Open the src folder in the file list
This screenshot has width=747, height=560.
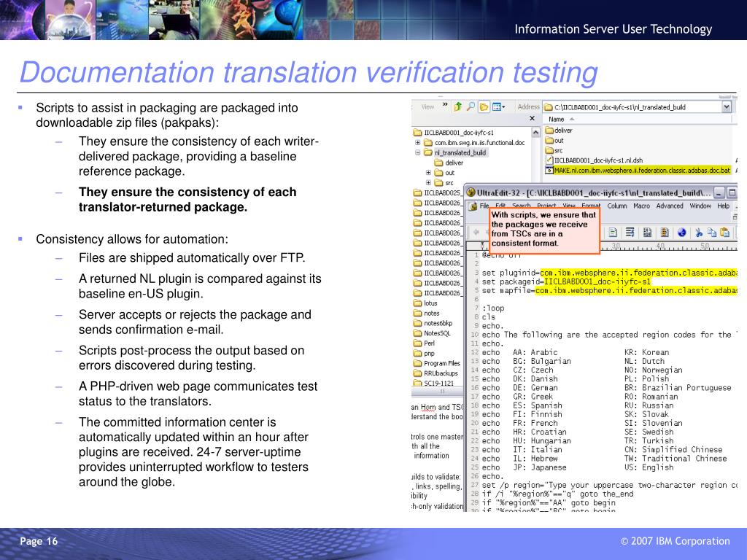click(x=554, y=150)
